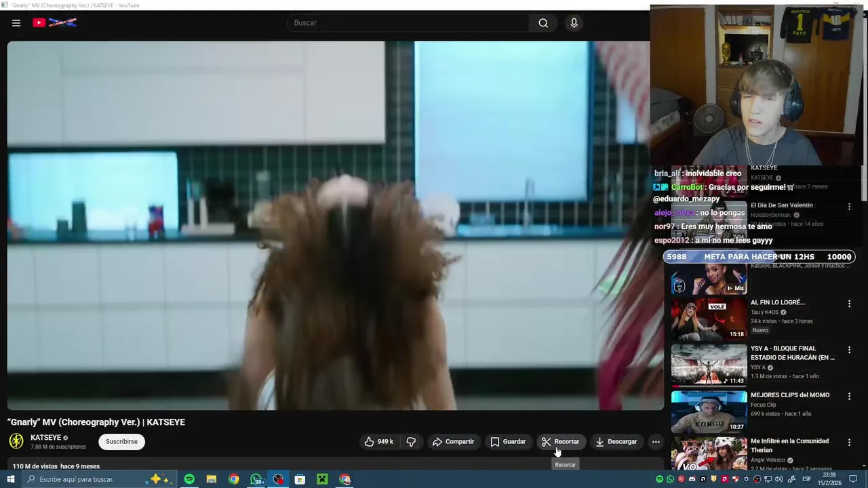
Task: Open the KATSEYE channel avatar
Action: pyautogui.click(x=16, y=441)
